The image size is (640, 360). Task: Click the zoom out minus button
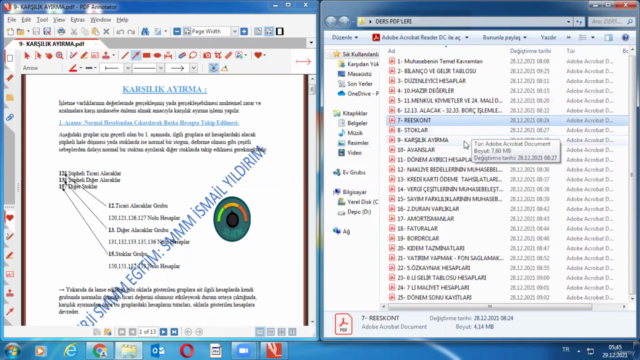pos(177,31)
